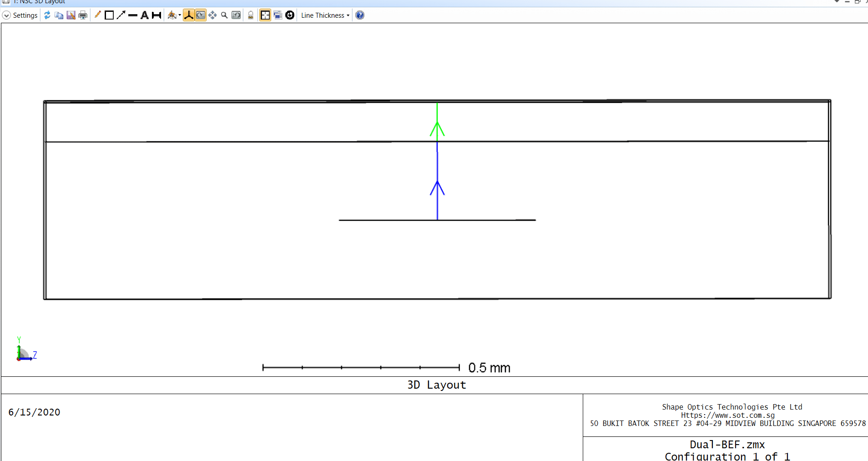Click the Settings label
Viewport: 868px width, 461px height.
coord(25,15)
